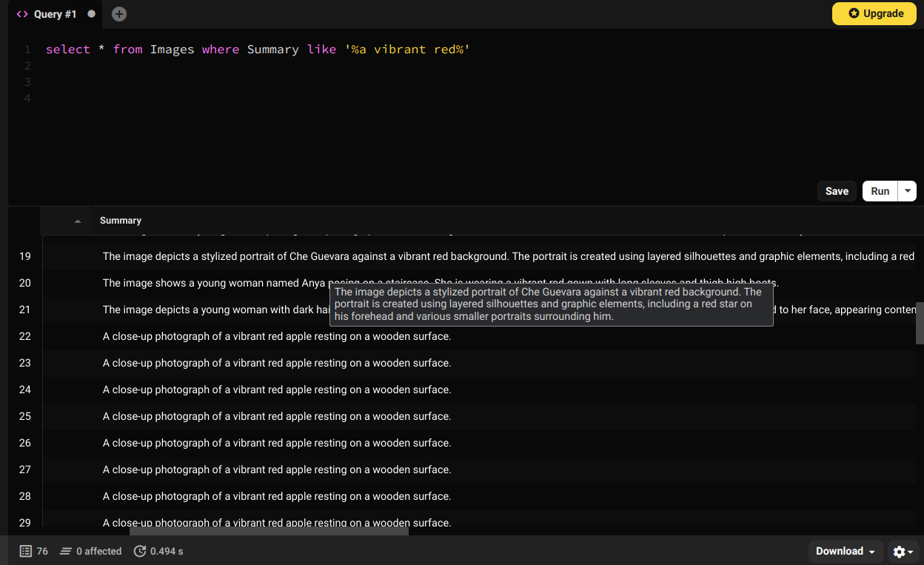Click row number 19 in the results grid

tap(25, 256)
